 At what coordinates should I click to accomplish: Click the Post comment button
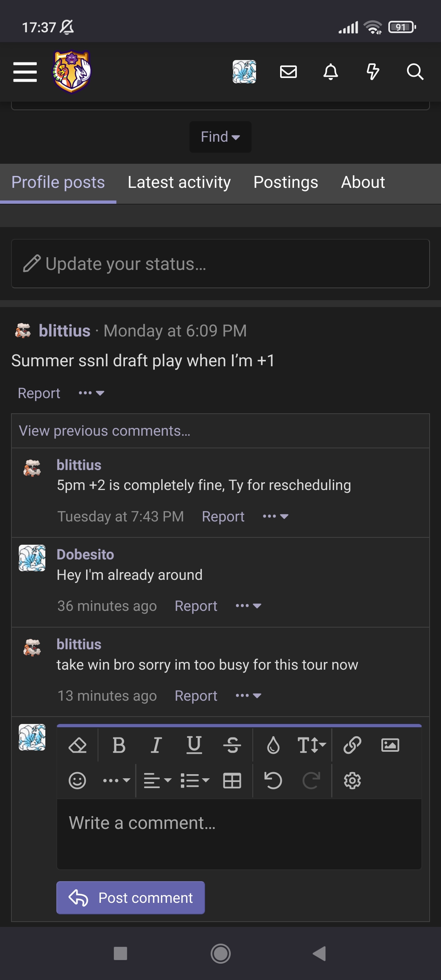pos(131,898)
